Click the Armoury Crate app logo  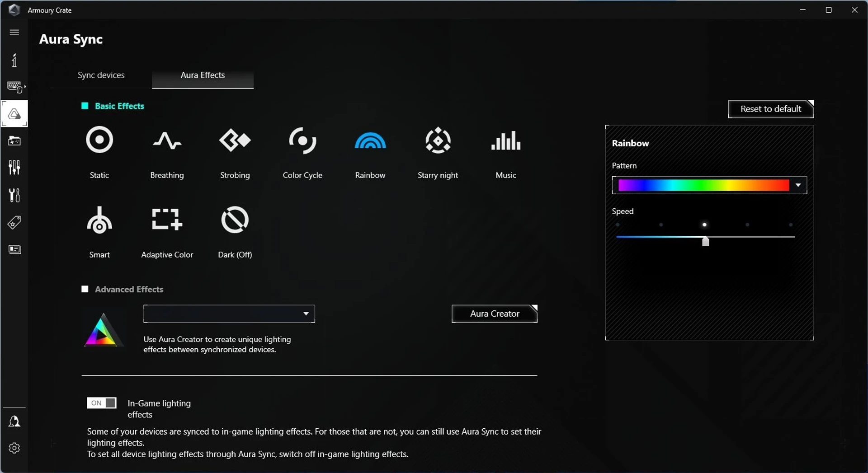click(x=14, y=9)
